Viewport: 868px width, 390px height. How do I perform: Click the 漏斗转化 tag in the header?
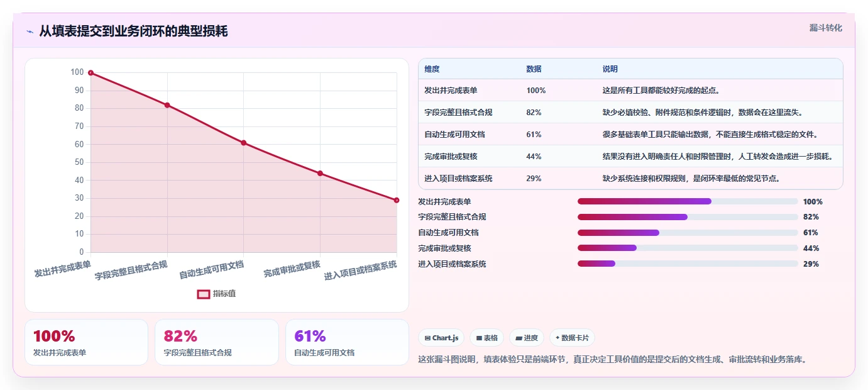826,28
